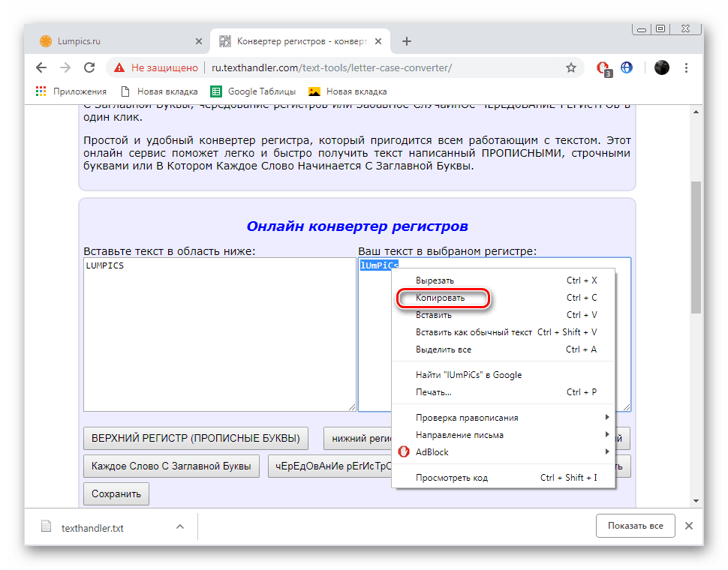Click the address bar URL

332,67
